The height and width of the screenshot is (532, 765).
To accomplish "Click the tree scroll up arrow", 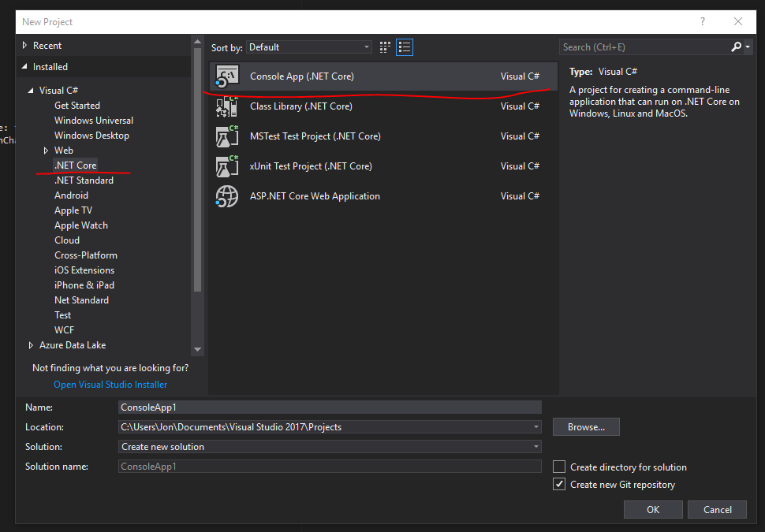I will pyautogui.click(x=197, y=42).
